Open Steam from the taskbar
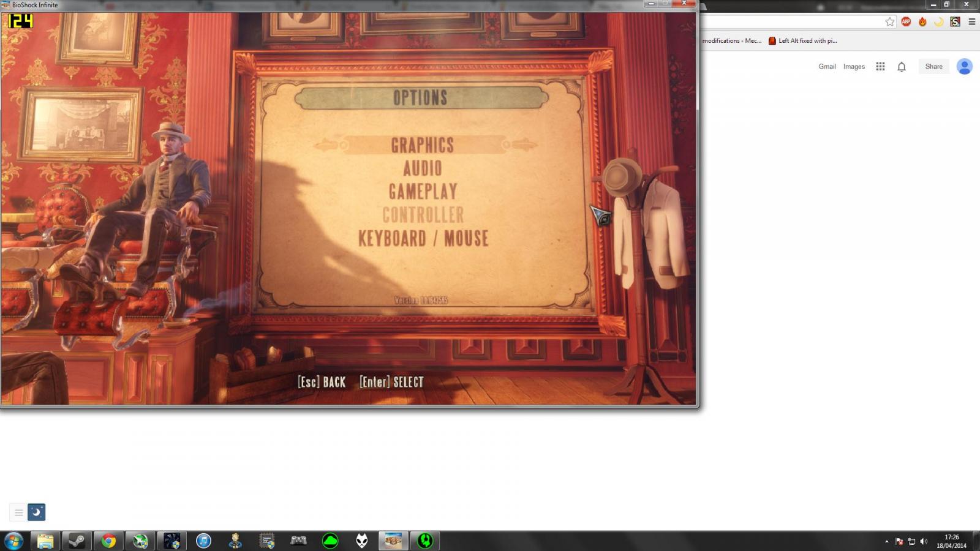Screen dimensions: 980x551 (x=77, y=541)
